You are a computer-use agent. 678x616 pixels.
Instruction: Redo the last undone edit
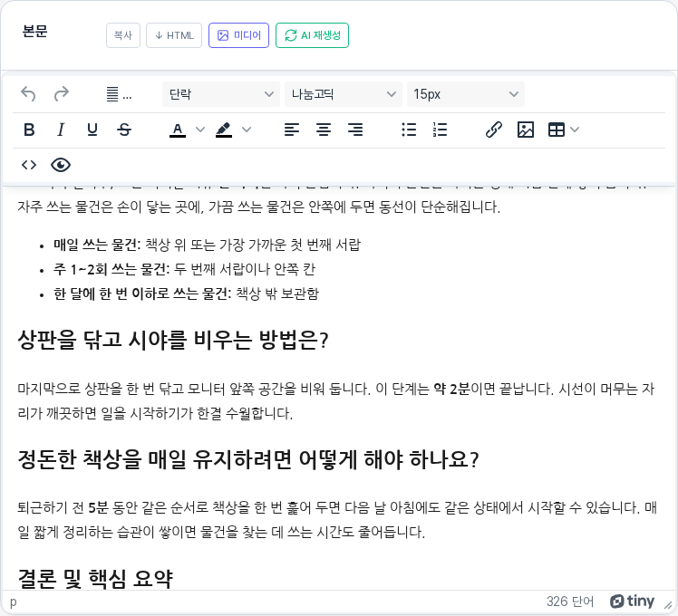coord(61,94)
